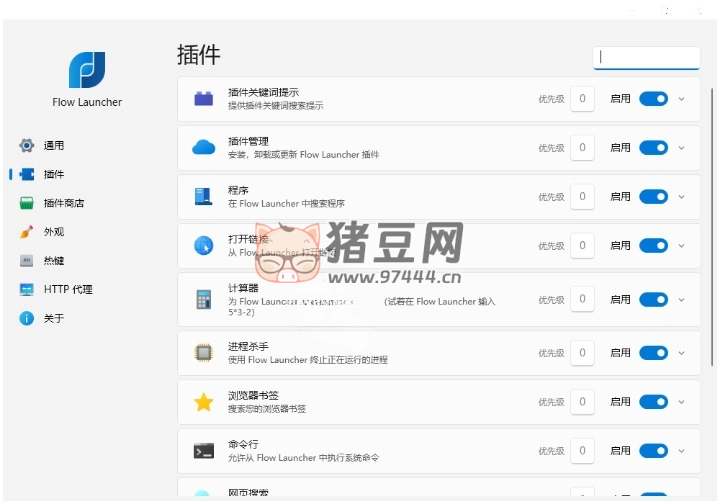Open the 通用 settings section
Viewport: 720px width, 504px height.
pos(53,146)
